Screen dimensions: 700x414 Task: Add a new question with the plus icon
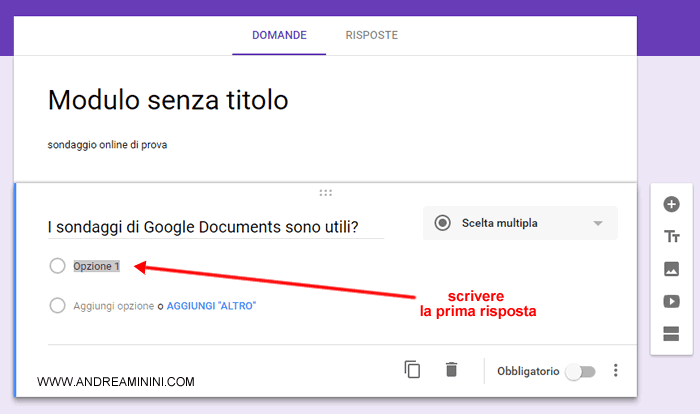671,205
